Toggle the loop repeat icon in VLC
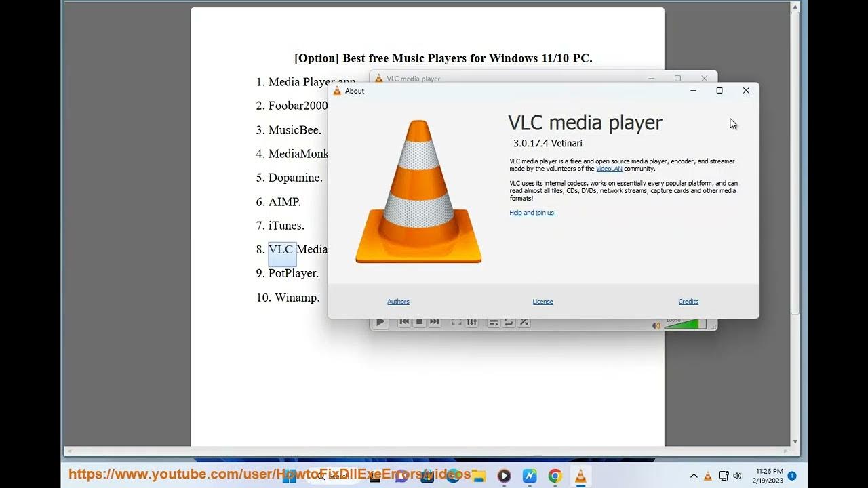The width and height of the screenshot is (868, 488). (509, 322)
